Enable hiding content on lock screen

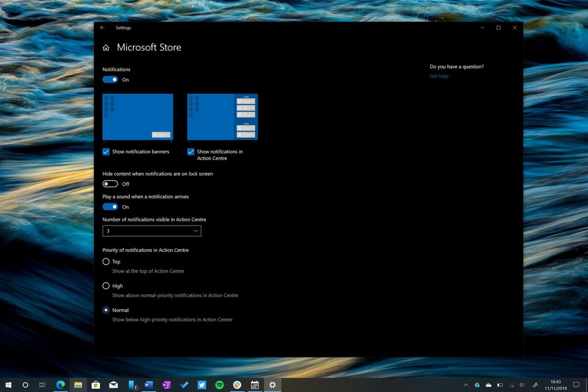click(x=110, y=184)
